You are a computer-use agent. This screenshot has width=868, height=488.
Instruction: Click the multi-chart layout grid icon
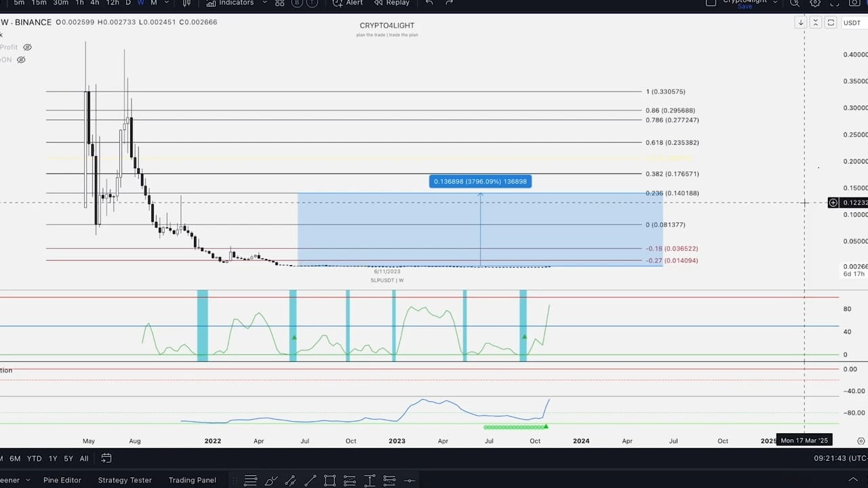point(279,3)
